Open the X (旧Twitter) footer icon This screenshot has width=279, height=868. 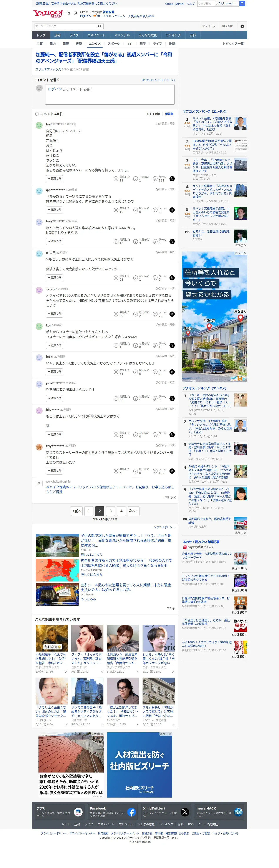pos(185,812)
